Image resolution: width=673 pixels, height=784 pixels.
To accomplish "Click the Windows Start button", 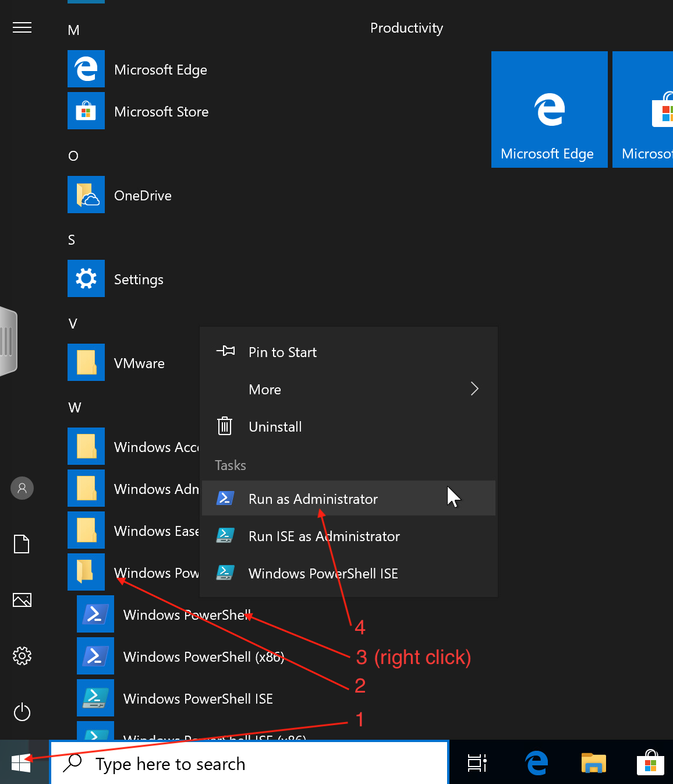I will (x=21, y=762).
